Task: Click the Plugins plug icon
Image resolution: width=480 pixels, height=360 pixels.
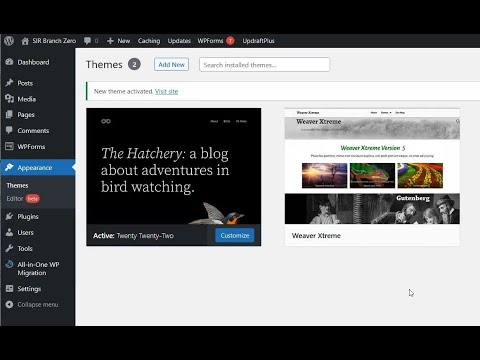Action: pyautogui.click(x=9, y=216)
